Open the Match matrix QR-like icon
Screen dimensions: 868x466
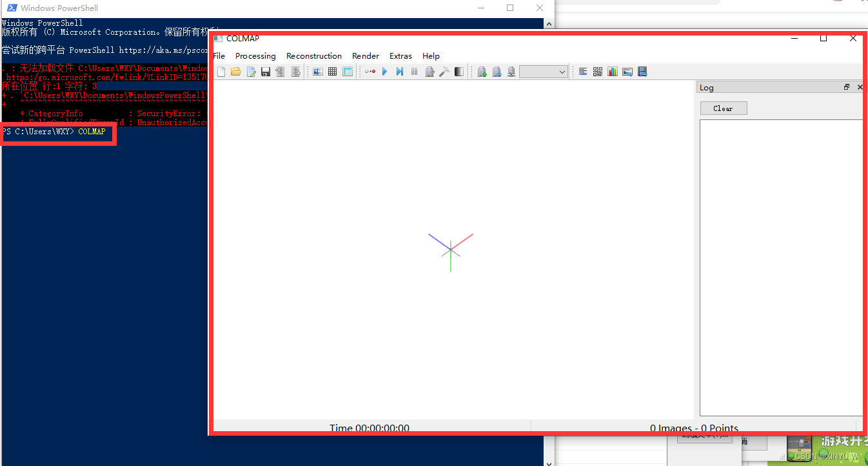[598, 72]
